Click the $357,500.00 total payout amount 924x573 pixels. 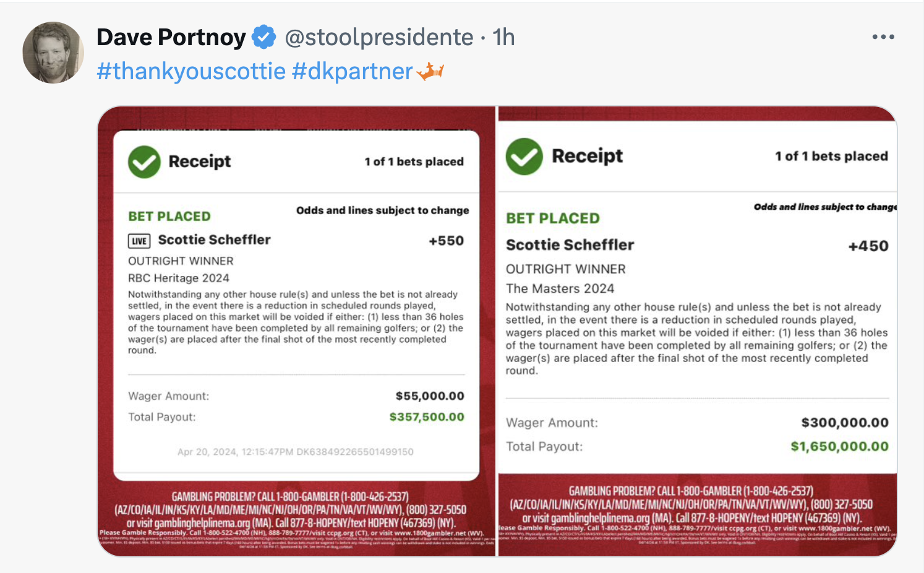(427, 417)
